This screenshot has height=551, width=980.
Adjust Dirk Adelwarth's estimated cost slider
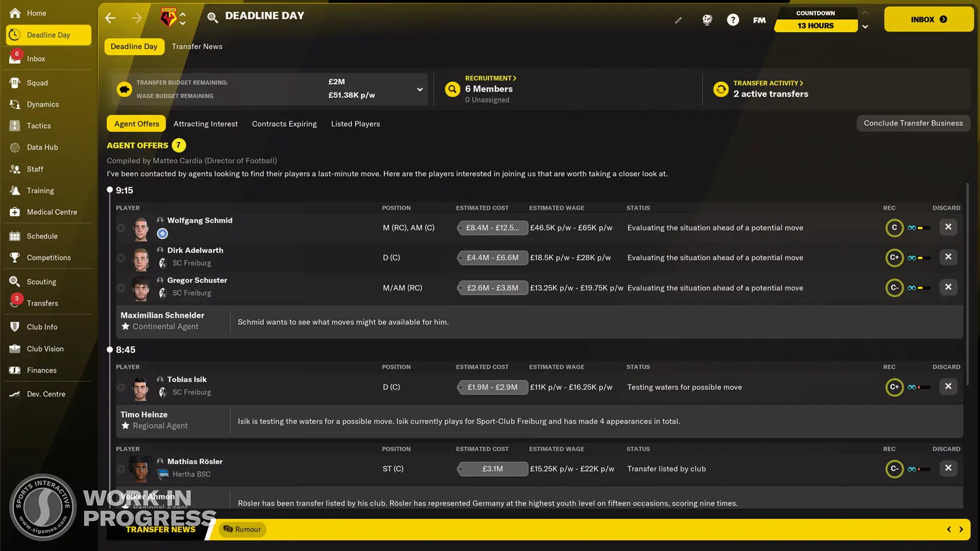[492, 258]
